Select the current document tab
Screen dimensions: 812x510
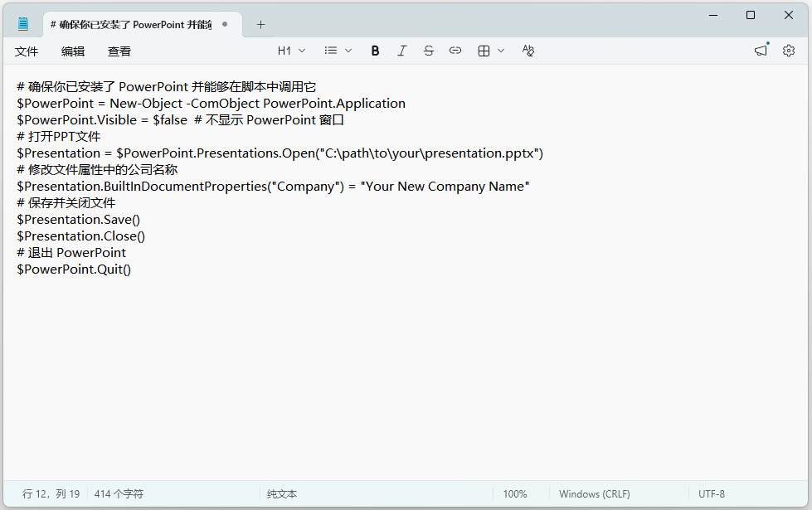[x=131, y=24]
